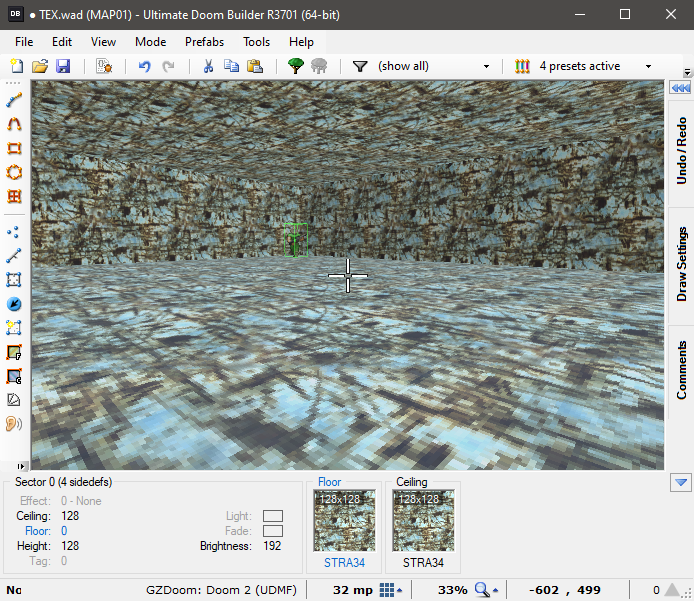This screenshot has width=694, height=601.
Task: Click the scissors Cut icon
Action: click(x=208, y=66)
